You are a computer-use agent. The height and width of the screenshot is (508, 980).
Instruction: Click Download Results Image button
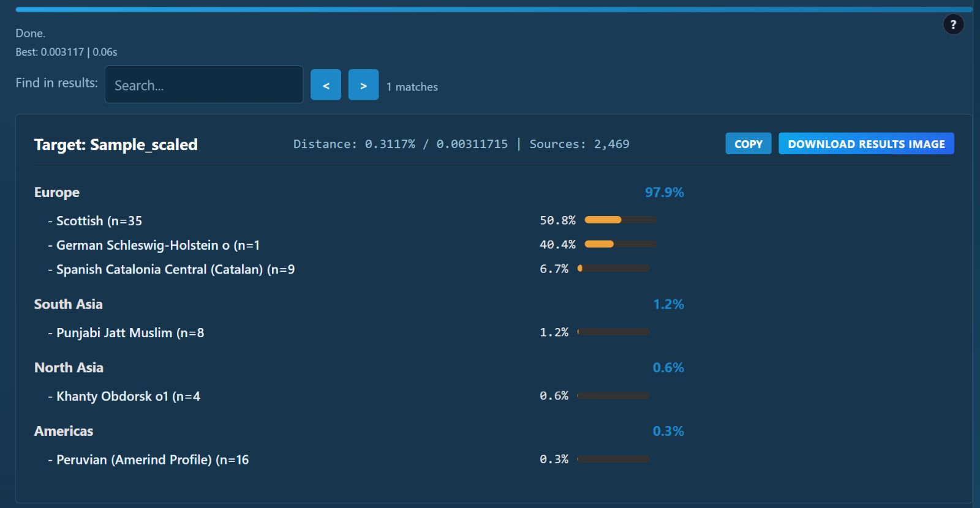[x=865, y=144]
